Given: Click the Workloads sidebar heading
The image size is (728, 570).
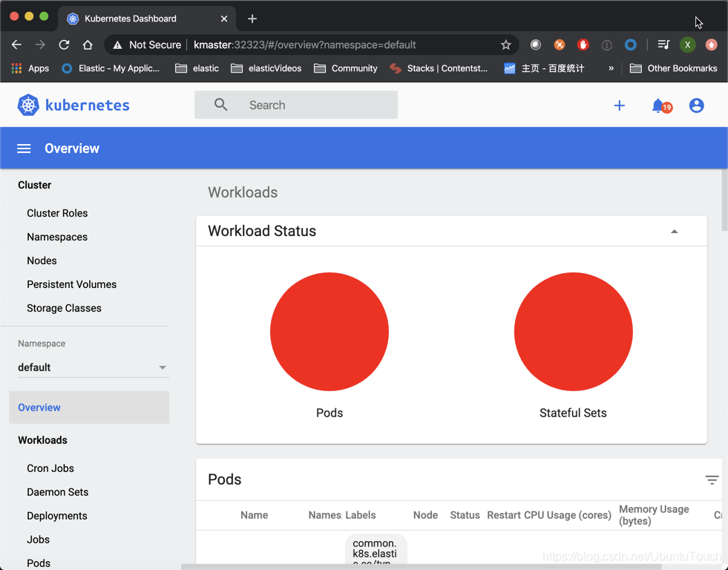Looking at the screenshot, I should (x=42, y=440).
